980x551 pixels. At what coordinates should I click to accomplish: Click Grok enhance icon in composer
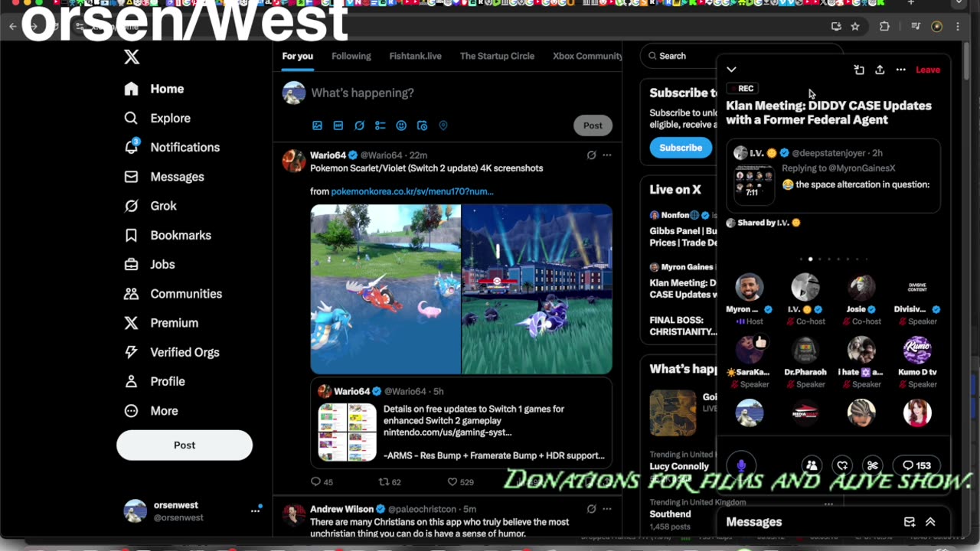point(359,126)
